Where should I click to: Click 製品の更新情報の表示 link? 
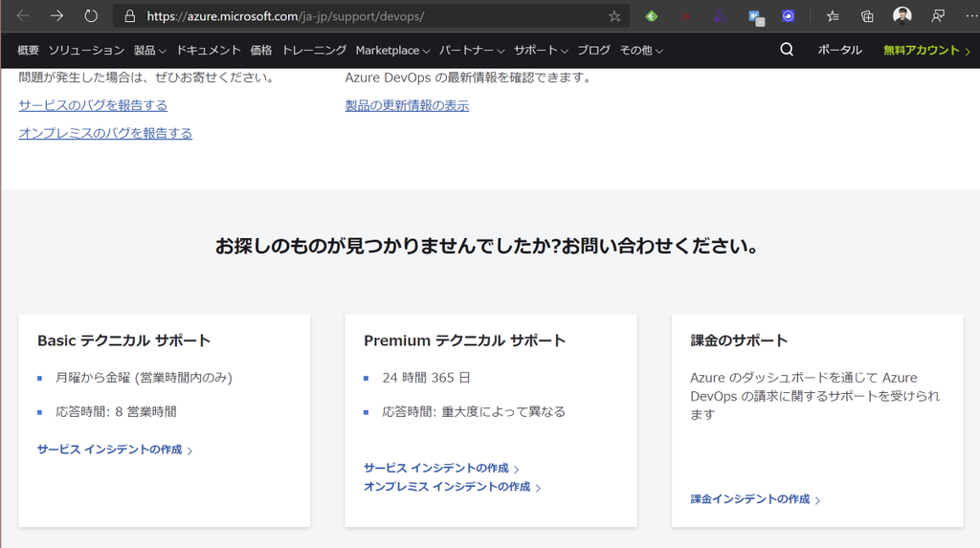(x=407, y=105)
